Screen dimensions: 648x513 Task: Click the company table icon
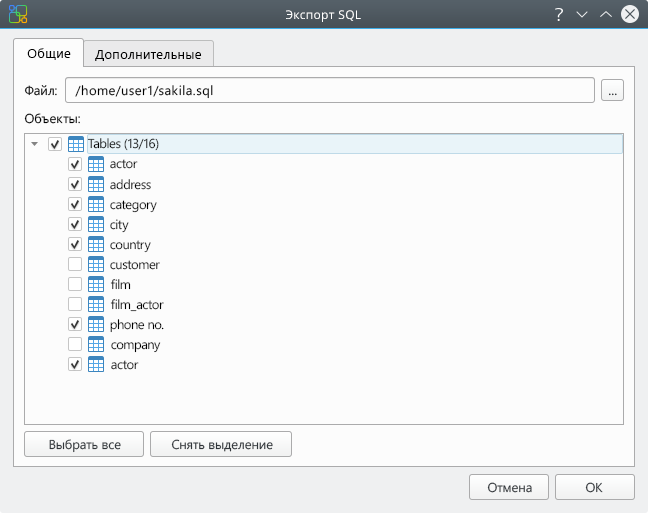(96, 344)
